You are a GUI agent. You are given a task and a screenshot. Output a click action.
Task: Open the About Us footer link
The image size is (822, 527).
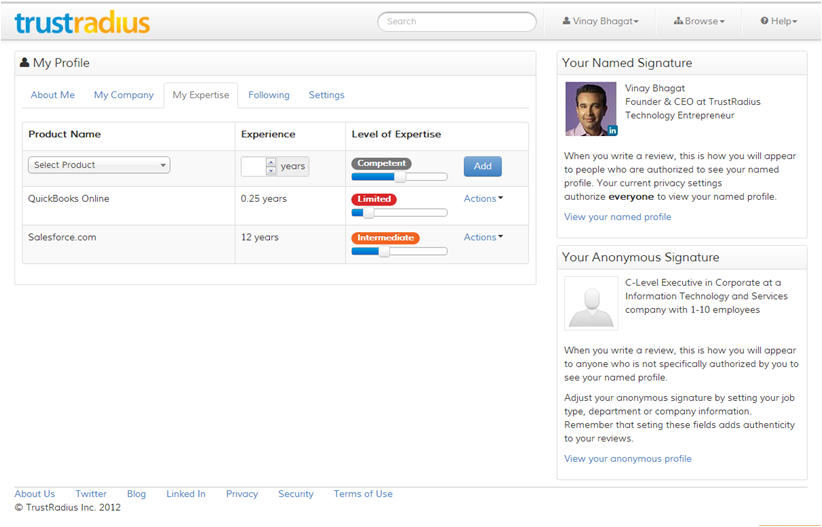35,493
